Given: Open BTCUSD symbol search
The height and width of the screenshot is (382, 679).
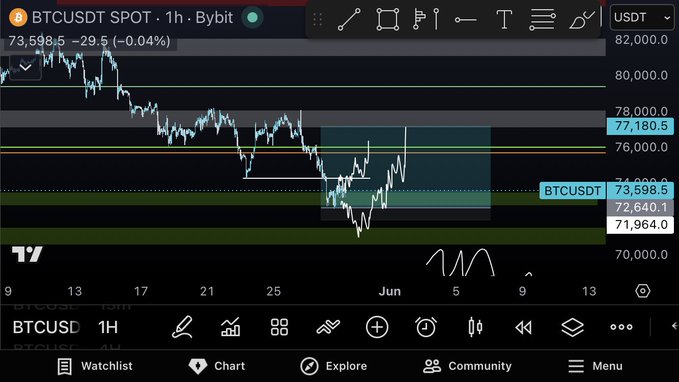Looking at the screenshot, I should [46, 327].
